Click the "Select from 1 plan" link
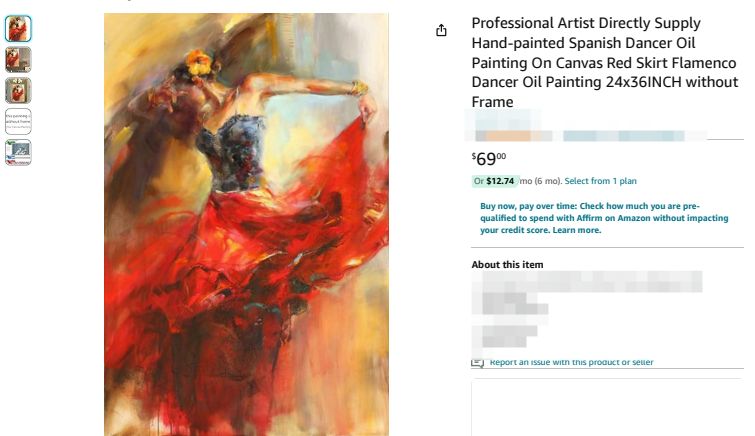Viewport: 755px width, 436px height. (x=600, y=181)
